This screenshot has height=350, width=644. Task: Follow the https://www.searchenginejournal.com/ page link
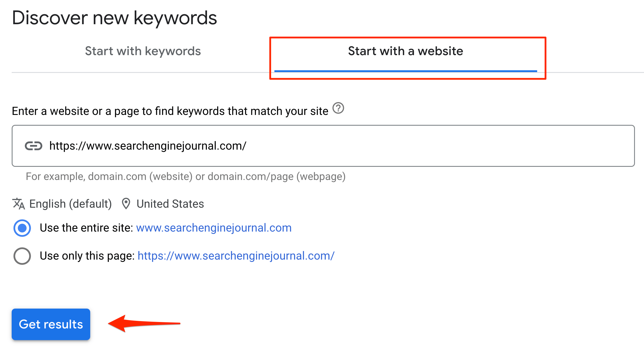point(236,256)
